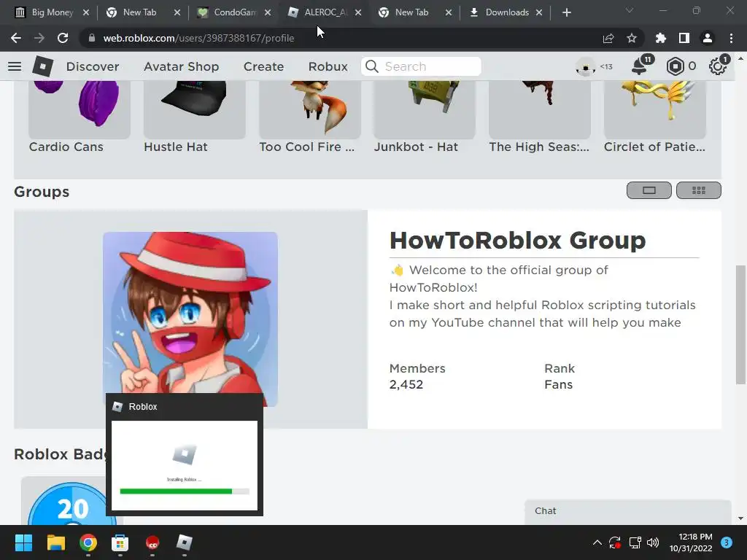Open Microsoft Store from taskbar
This screenshot has height=560, width=747.
[120, 542]
